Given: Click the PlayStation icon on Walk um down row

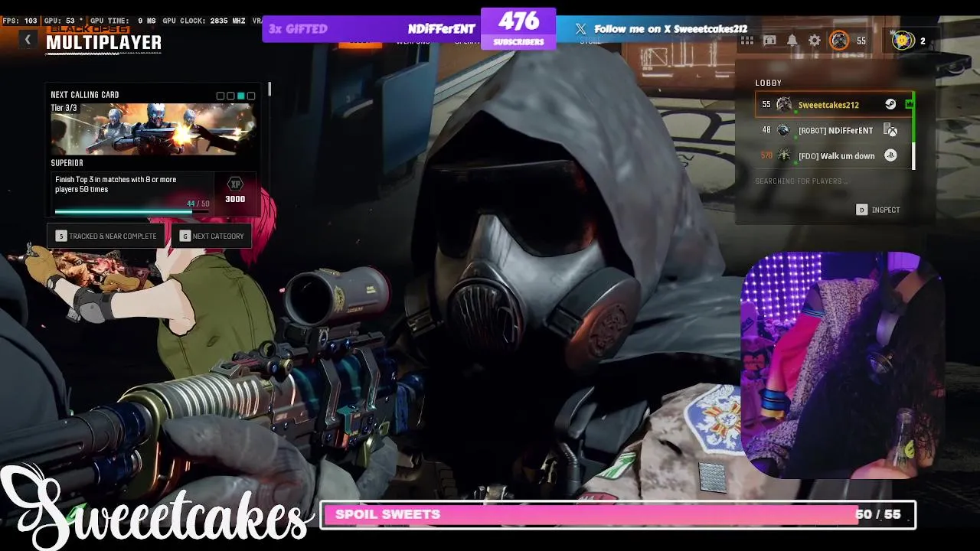Looking at the screenshot, I should (x=890, y=155).
